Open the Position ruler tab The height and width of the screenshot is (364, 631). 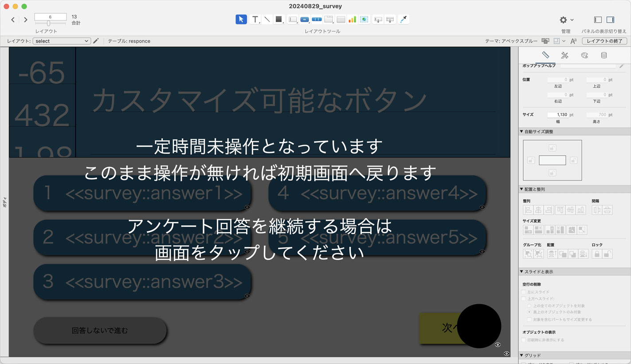[x=545, y=55]
